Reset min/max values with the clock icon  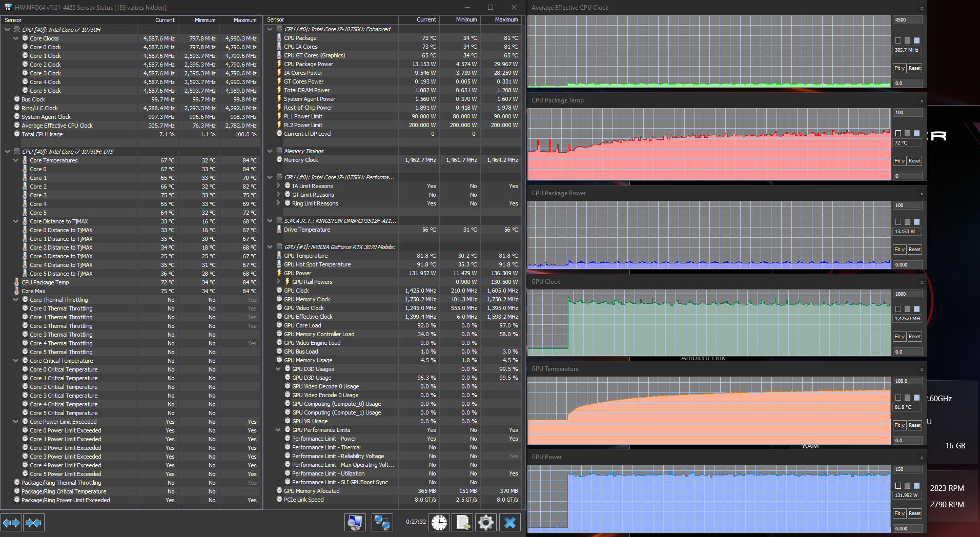439,522
